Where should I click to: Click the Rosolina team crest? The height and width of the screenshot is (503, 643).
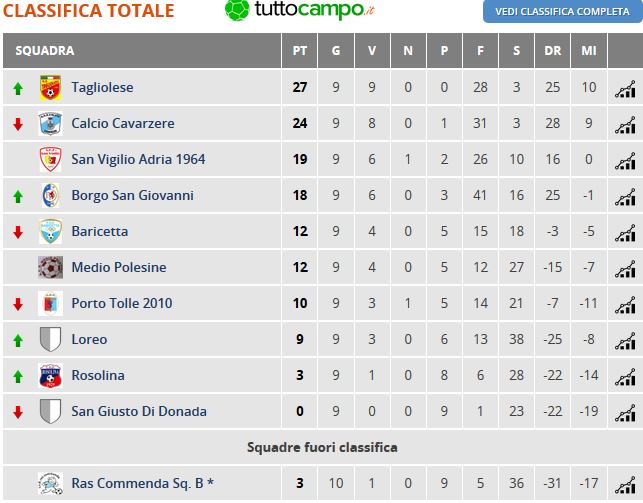[x=50, y=375]
